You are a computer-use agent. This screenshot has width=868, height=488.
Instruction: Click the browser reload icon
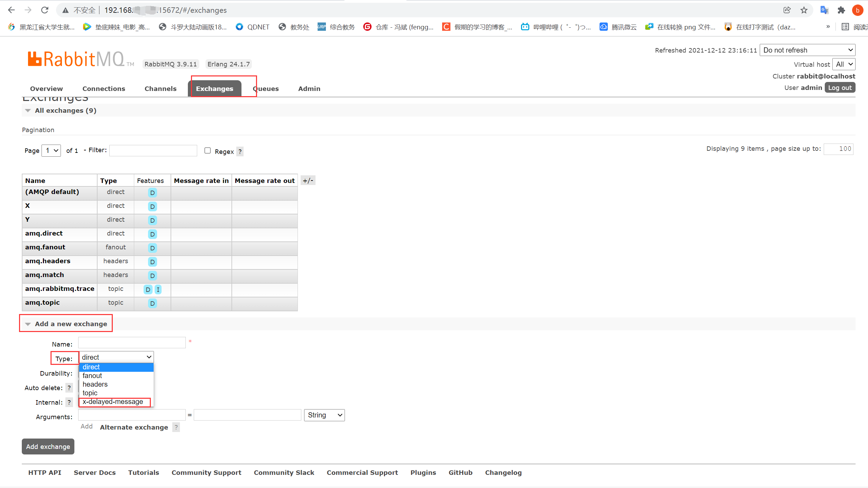45,10
